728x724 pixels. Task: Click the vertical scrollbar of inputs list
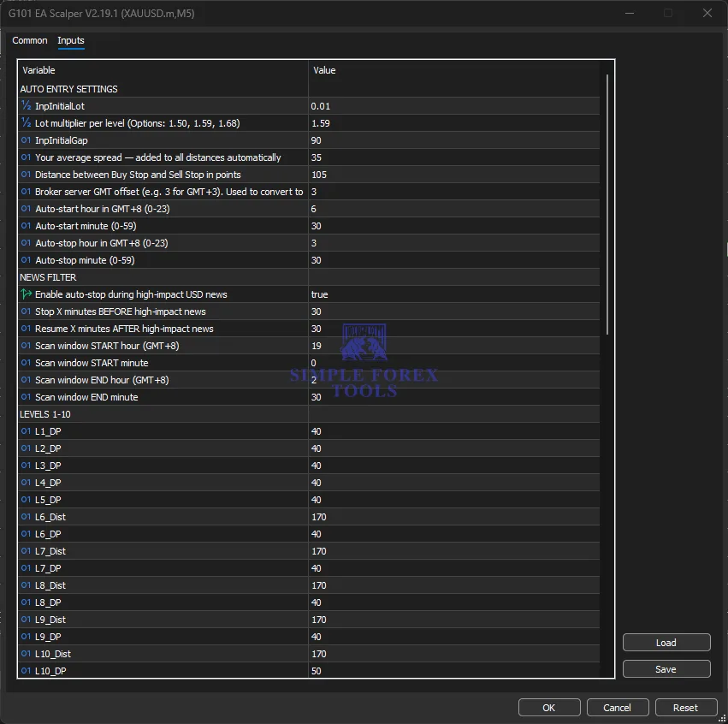607,205
